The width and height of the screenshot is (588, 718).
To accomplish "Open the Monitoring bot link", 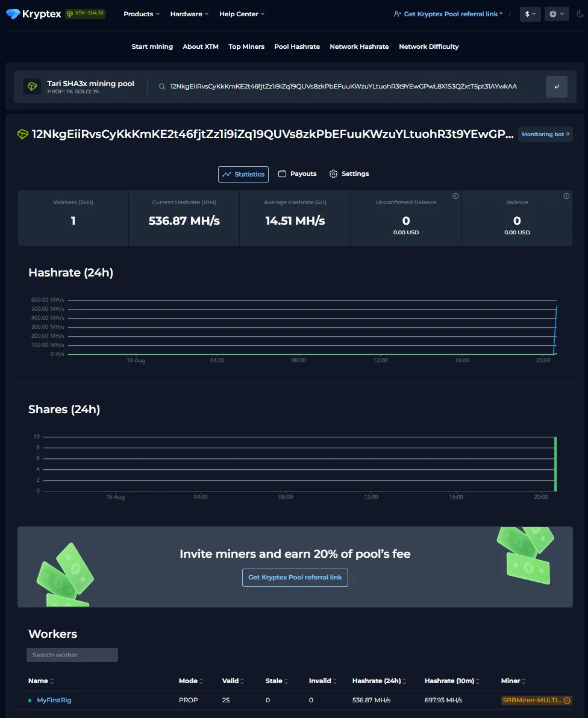I will 545,134.
